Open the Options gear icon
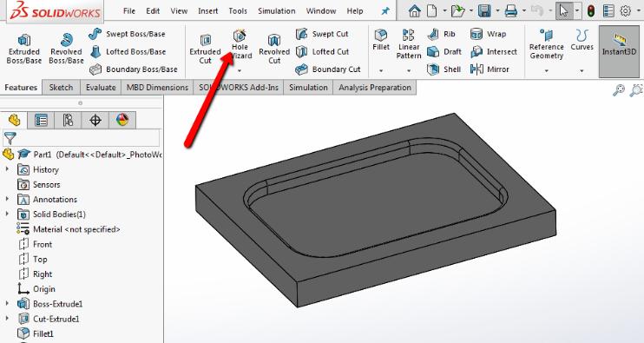The width and height of the screenshot is (644, 343). [x=626, y=11]
